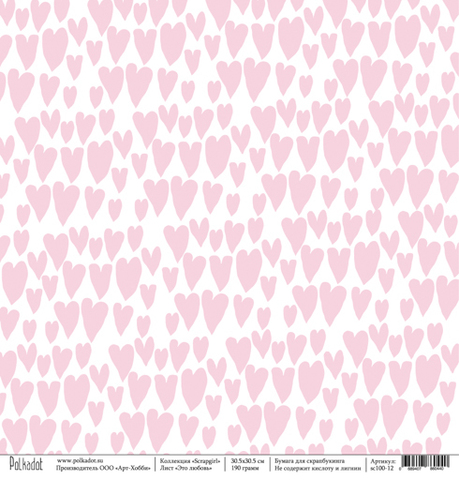Select the Лист «Это любовь» title
The width and height of the screenshot is (459, 480).
(186, 468)
